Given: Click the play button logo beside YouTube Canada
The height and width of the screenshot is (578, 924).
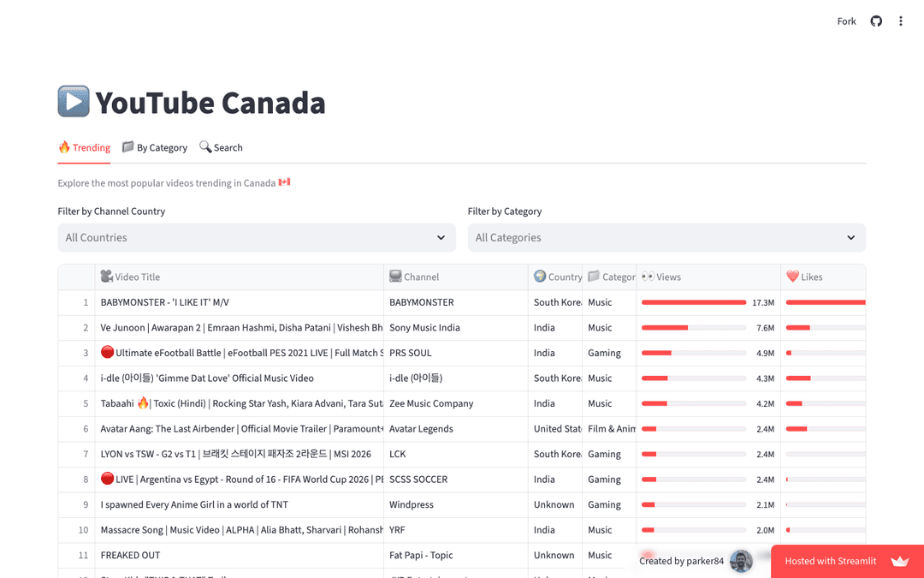Looking at the screenshot, I should click(x=74, y=101).
